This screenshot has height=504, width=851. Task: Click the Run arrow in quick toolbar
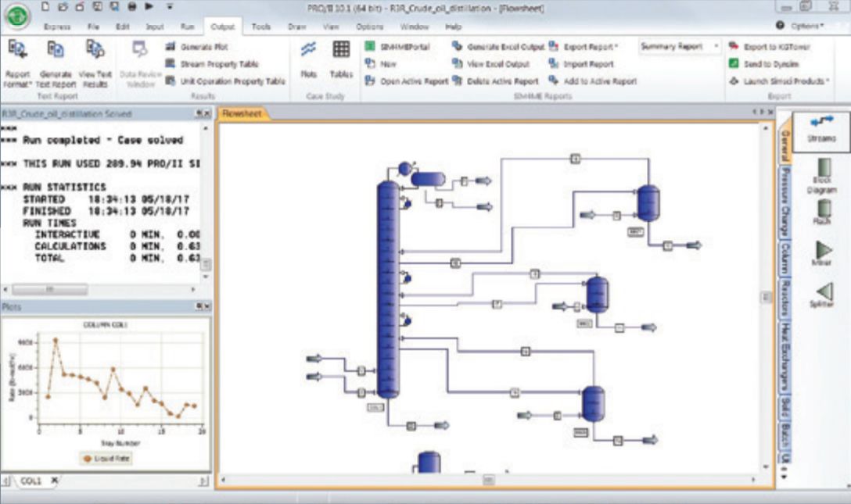pyautogui.click(x=149, y=7)
